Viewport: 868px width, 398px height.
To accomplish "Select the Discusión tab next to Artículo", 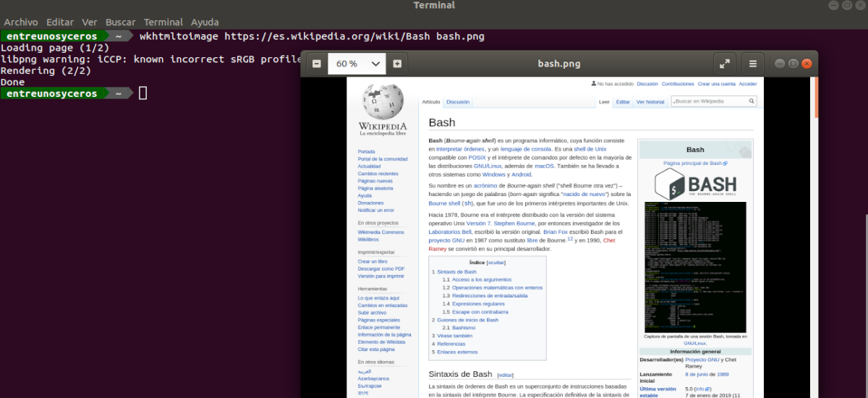I will point(458,102).
